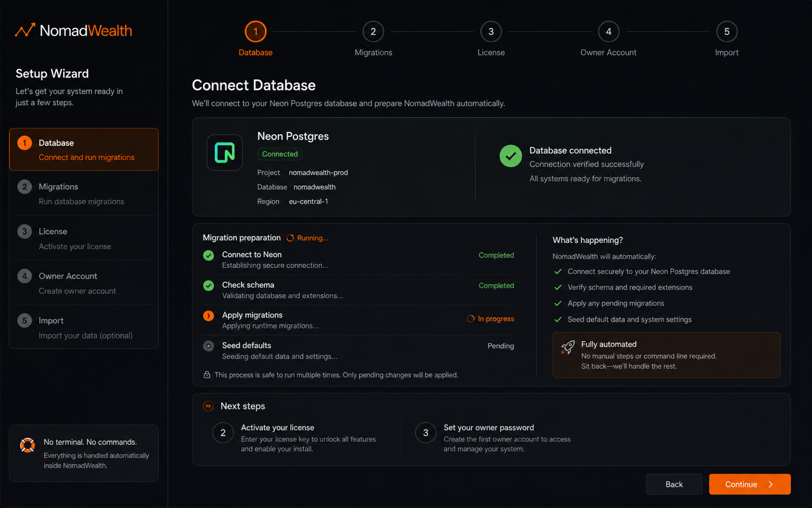Click the rocket icon in Fully automated box
This screenshot has width=812, height=508.
pos(568,347)
